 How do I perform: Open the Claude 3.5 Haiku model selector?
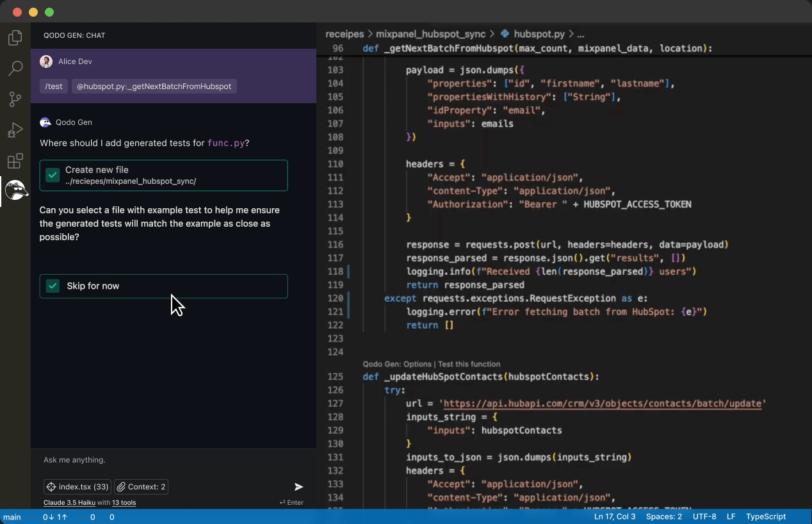pos(69,503)
